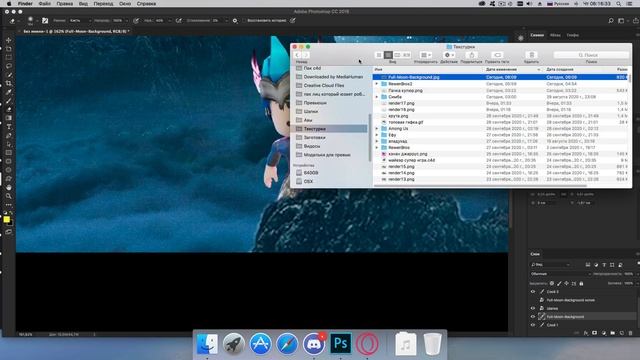Expand the RewerBrox2 folder triangle

[377, 84]
